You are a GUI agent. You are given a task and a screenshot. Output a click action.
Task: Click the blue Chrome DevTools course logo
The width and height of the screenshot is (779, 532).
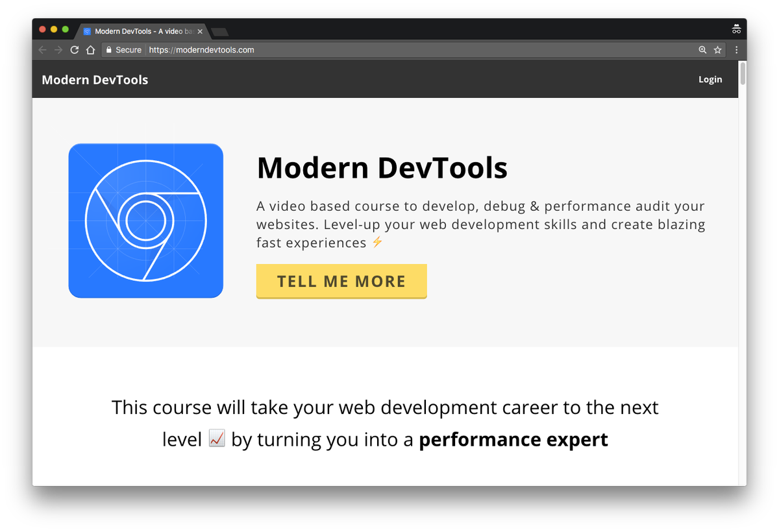click(145, 221)
